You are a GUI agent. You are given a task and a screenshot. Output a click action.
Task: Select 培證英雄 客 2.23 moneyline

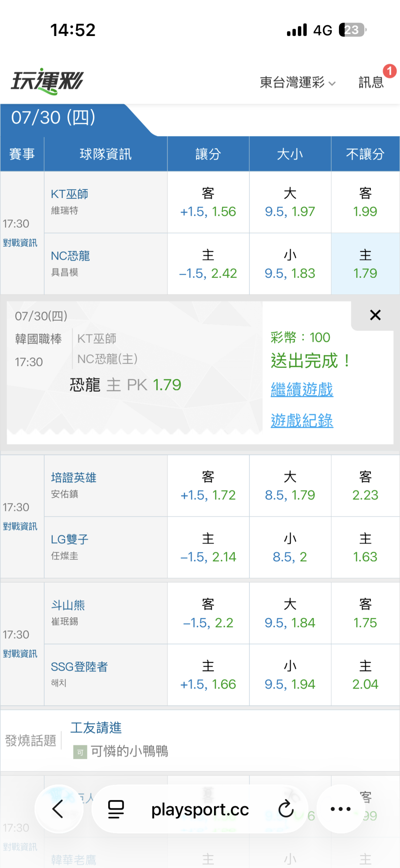pos(365,486)
